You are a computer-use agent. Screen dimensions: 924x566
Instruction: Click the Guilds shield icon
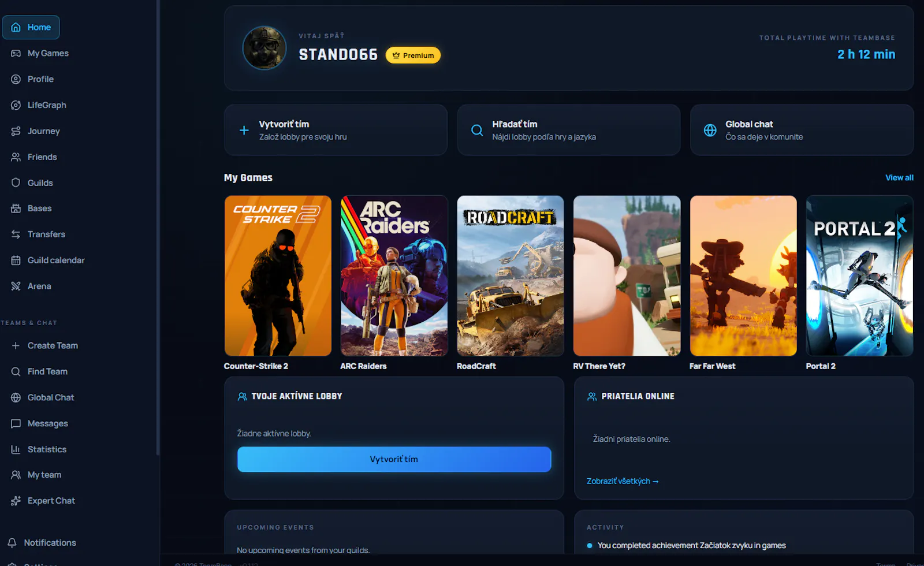tap(16, 183)
